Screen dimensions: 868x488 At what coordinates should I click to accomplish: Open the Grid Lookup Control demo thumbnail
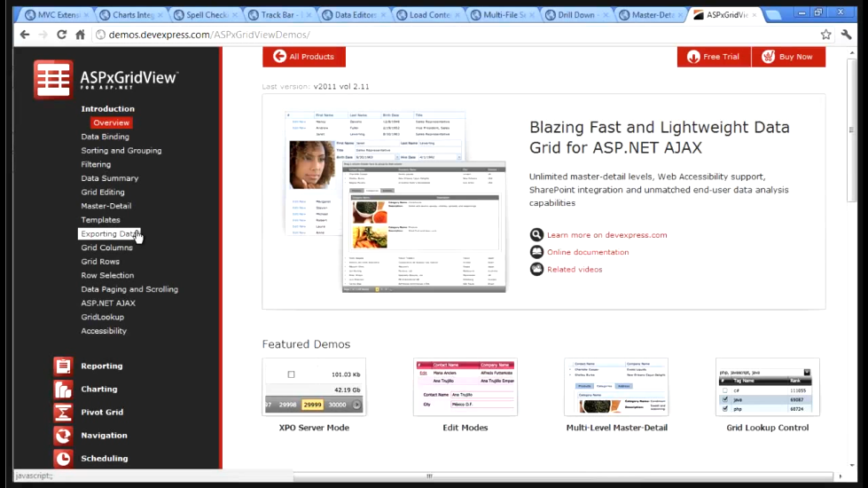point(767,387)
